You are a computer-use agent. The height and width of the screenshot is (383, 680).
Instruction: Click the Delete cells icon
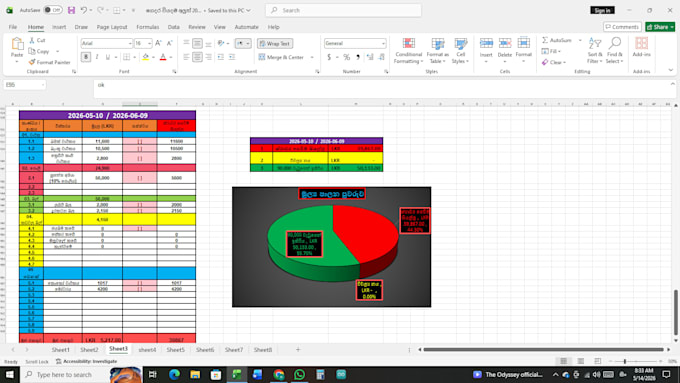click(x=505, y=43)
